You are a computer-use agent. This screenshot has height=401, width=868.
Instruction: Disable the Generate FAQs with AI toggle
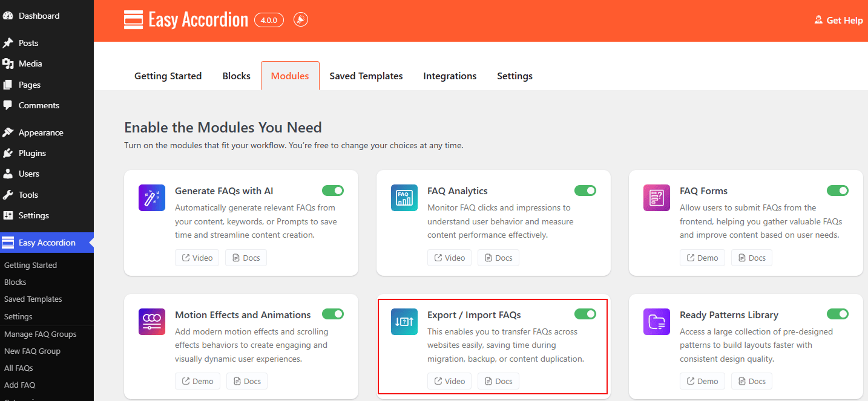[x=333, y=191]
